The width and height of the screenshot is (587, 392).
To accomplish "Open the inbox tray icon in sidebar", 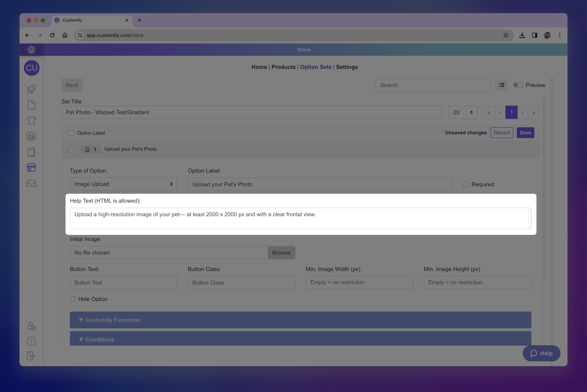I will [31, 183].
